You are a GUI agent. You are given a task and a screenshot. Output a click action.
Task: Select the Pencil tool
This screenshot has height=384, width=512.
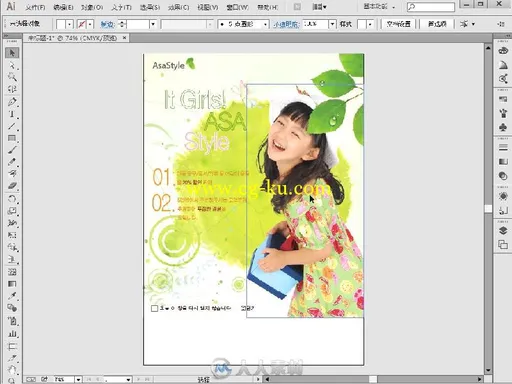[x=12, y=162]
